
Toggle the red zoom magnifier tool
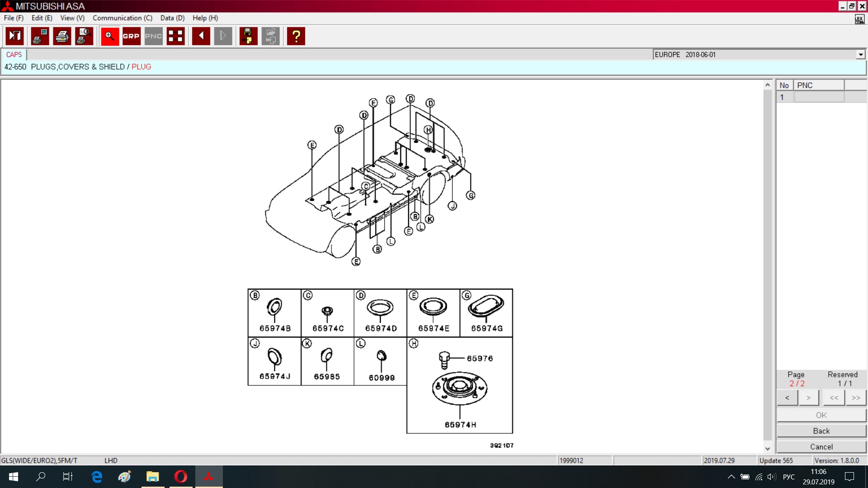coord(109,36)
